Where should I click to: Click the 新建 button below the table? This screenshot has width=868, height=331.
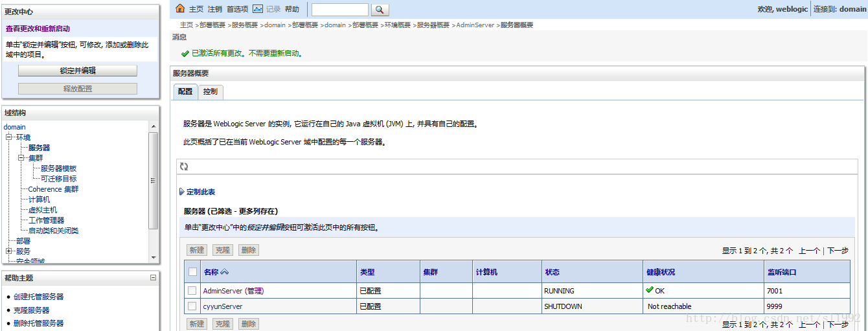click(x=197, y=324)
